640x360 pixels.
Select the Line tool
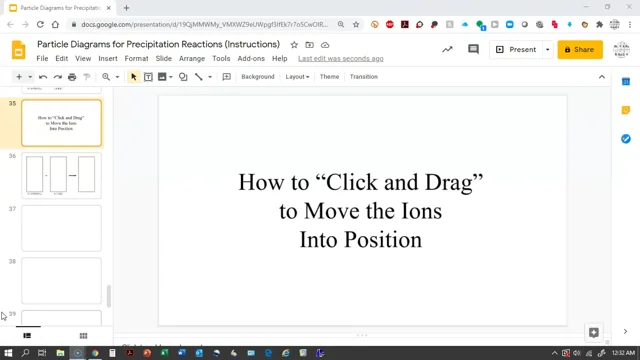click(199, 77)
